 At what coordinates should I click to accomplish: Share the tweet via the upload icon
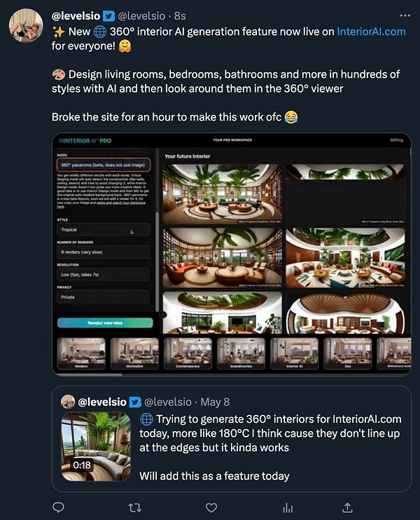(347, 507)
